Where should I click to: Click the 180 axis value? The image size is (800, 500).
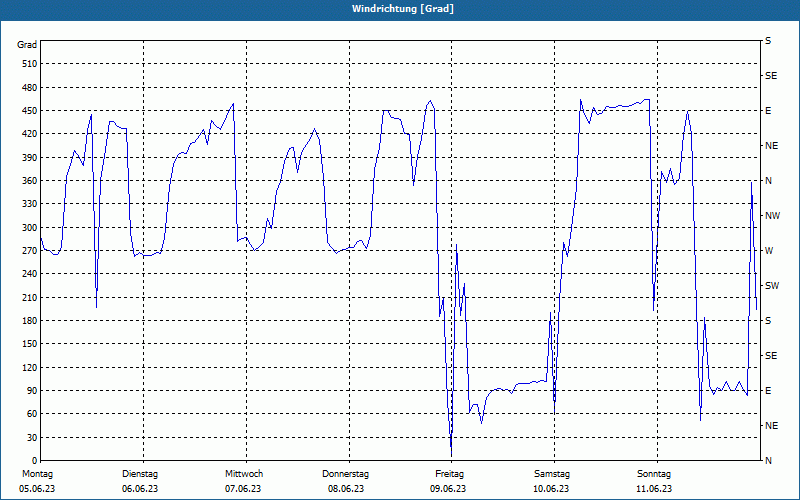[x=30, y=321]
